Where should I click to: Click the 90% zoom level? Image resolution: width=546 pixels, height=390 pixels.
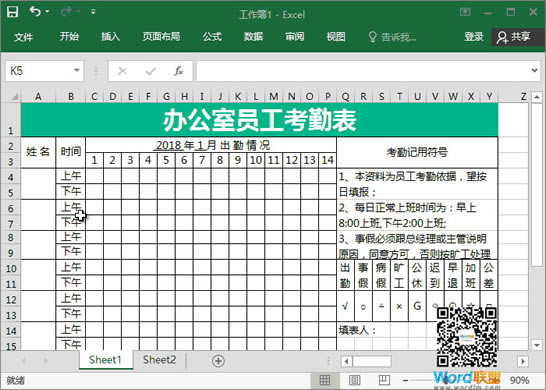[520, 380]
